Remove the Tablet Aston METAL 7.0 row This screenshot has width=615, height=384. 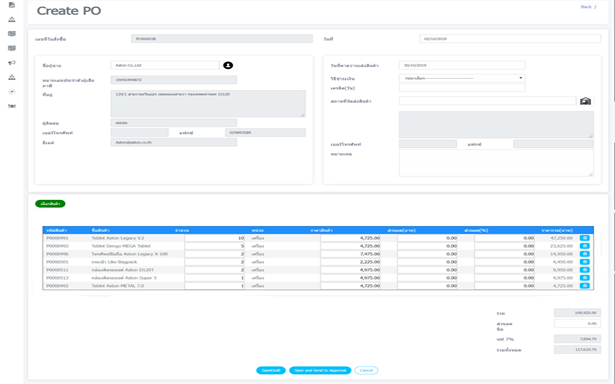[x=584, y=286]
